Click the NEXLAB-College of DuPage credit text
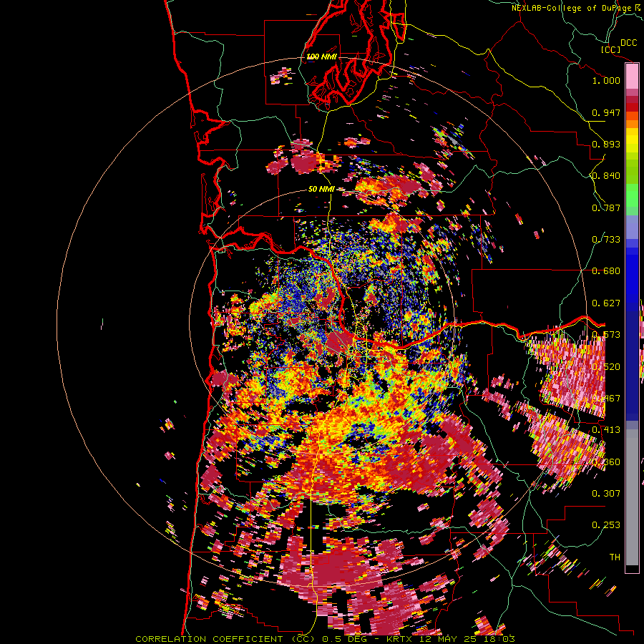This screenshot has height=644, width=644. coord(572,8)
